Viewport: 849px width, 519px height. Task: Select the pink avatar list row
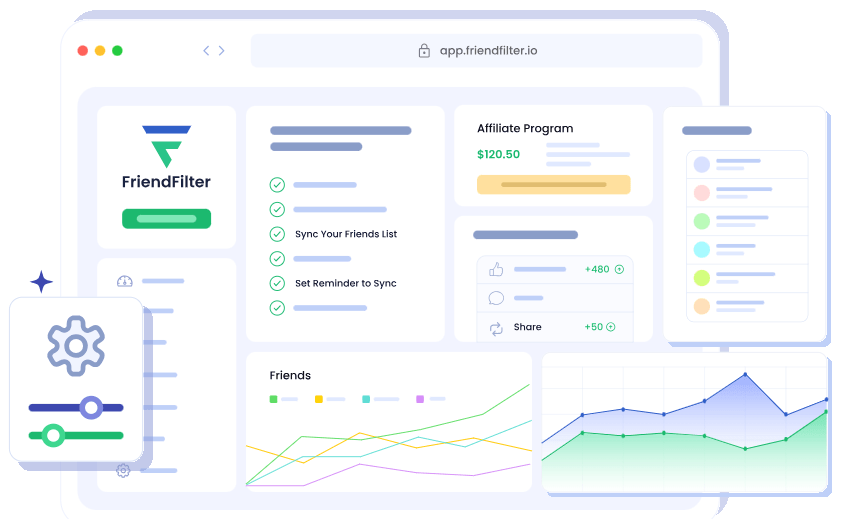(747, 193)
